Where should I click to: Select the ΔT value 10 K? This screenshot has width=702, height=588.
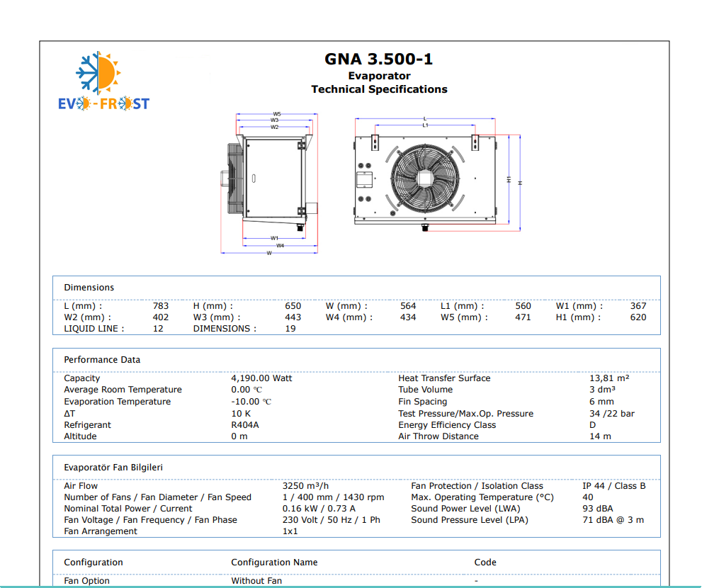coord(241,413)
